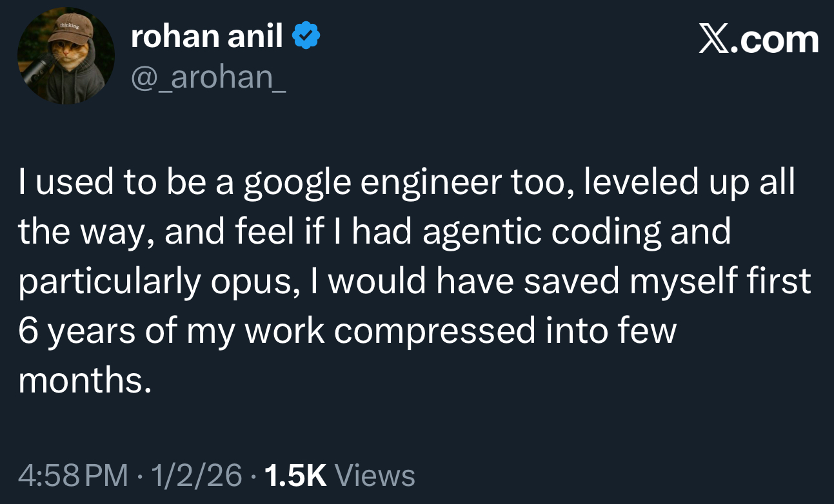Click the @_arohan_ handle
Screen dimensions: 834x504
(208, 79)
